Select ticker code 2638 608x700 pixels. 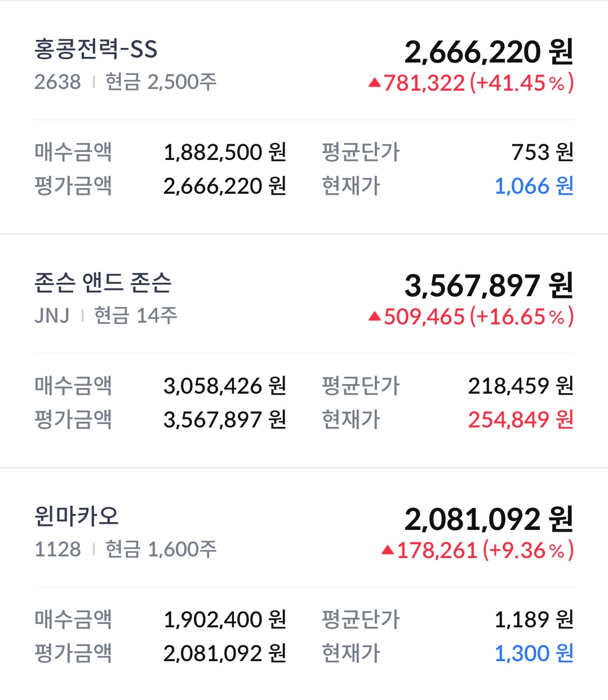click(x=57, y=82)
